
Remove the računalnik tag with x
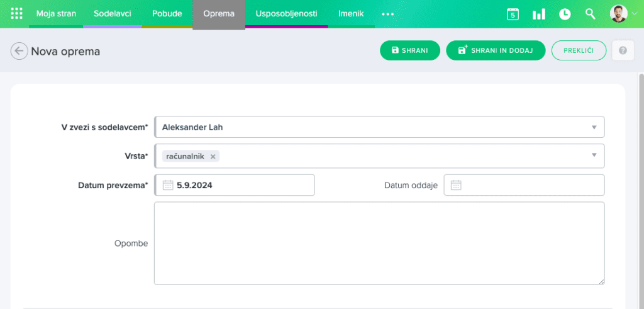click(x=213, y=156)
